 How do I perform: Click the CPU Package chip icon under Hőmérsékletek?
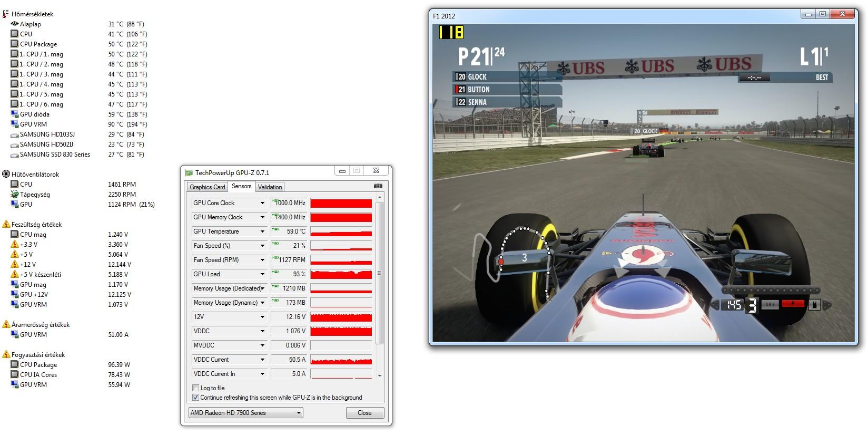15,44
